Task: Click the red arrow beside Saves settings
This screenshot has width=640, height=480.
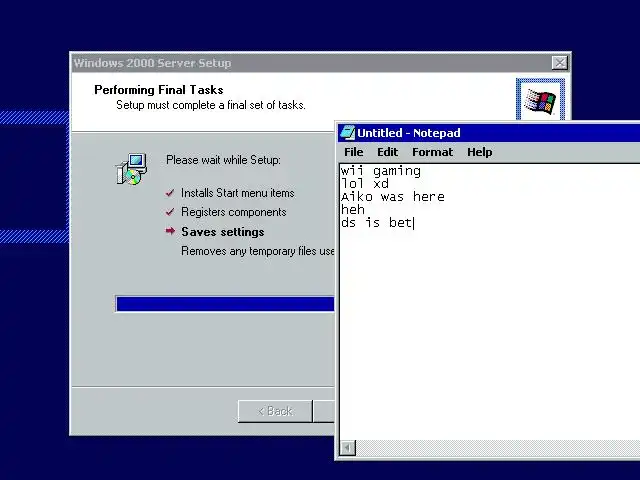Action: tap(170, 231)
